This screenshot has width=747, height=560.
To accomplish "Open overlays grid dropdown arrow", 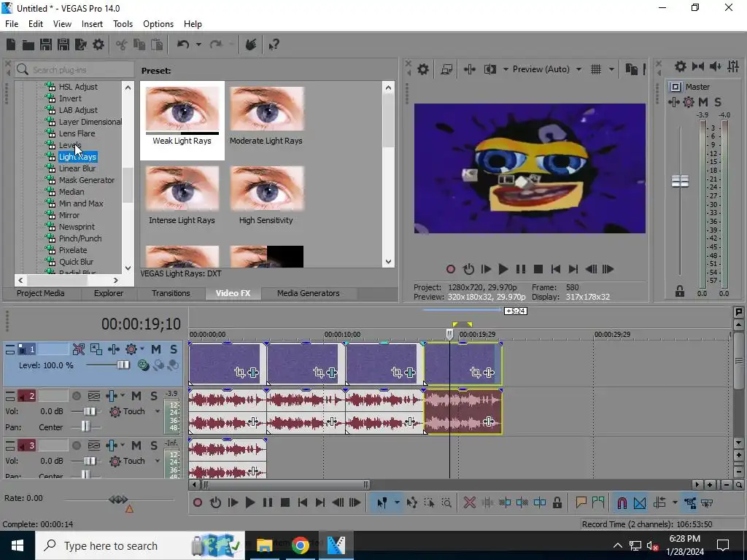I will 611,69.
